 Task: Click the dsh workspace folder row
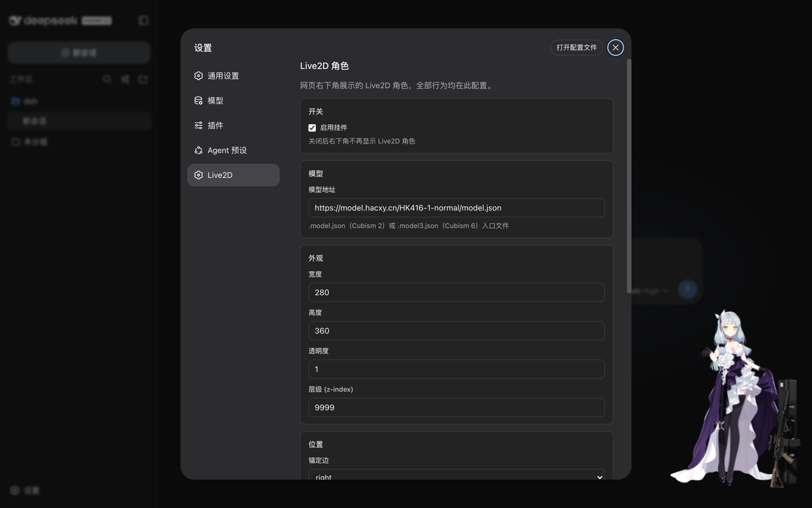pyautogui.click(x=79, y=101)
